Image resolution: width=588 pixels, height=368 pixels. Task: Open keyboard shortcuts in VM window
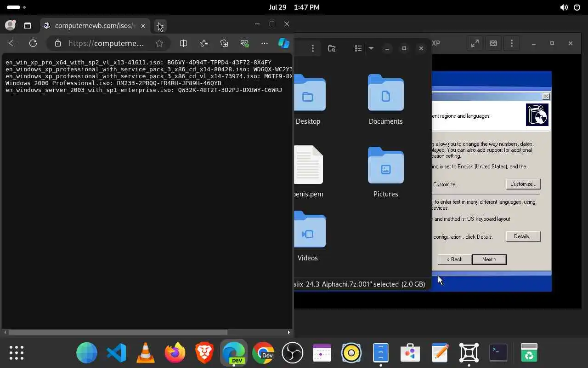(x=493, y=43)
